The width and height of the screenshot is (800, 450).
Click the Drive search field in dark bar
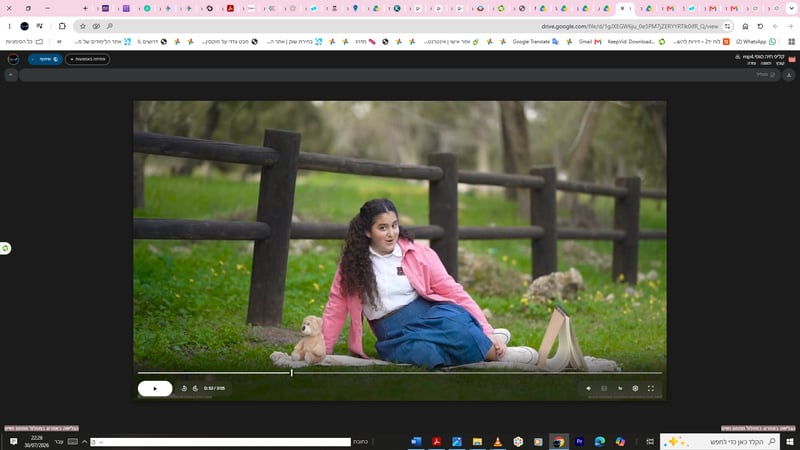399,75
